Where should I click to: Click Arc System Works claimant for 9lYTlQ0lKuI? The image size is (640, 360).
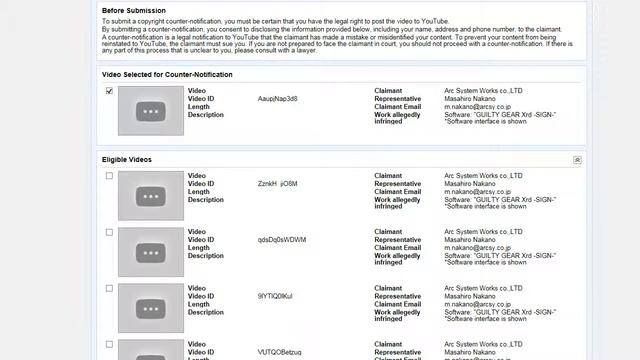[483, 288]
